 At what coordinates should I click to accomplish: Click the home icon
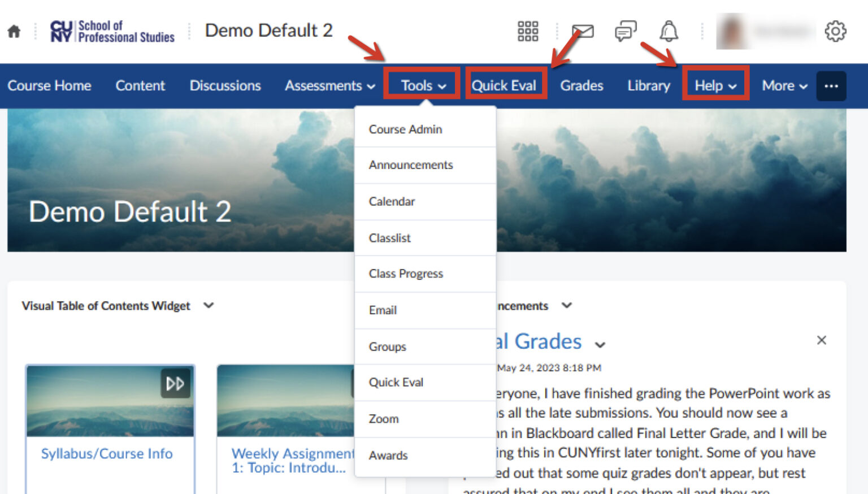pyautogui.click(x=14, y=31)
